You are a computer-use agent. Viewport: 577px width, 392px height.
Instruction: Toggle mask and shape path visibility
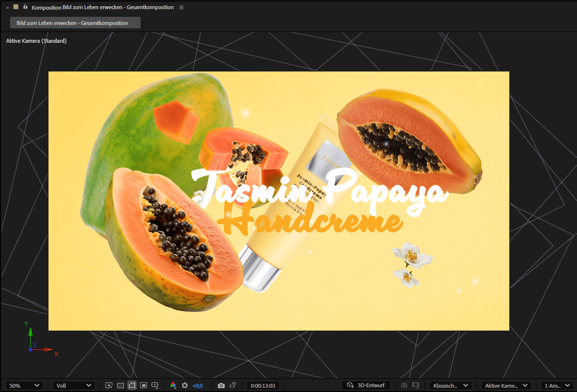point(132,385)
